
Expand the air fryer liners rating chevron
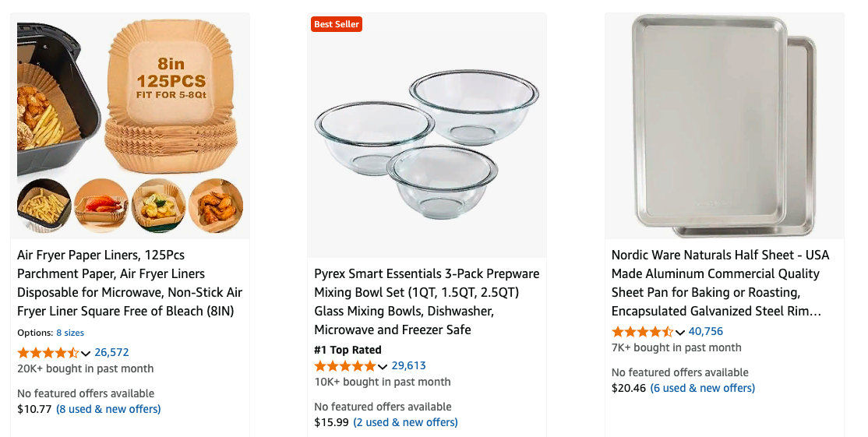coord(86,354)
